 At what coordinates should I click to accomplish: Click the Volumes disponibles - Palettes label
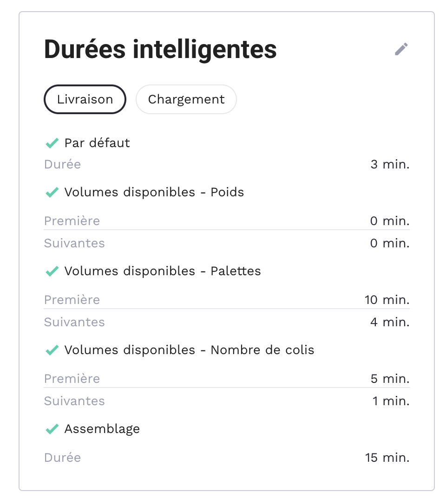click(163, 271)
